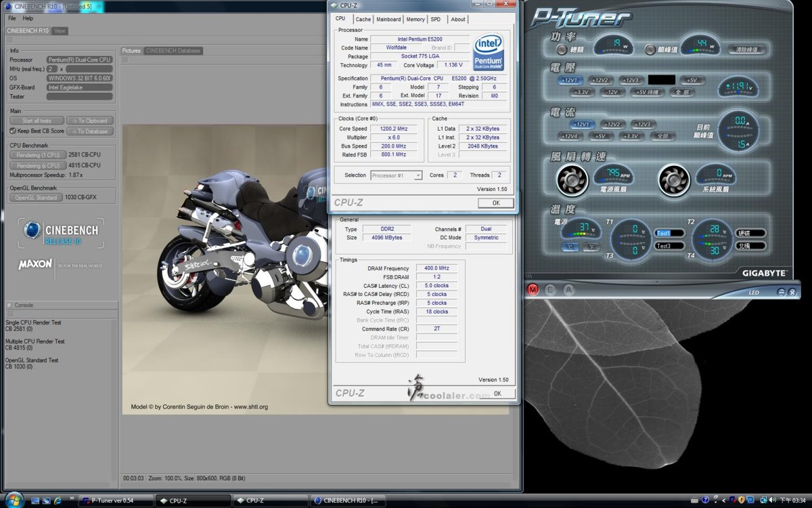Image resolution: width=812 pixels, height=508 pixels.
Task: Click the Test3 sensor label field in P-Tuner
Action: pos(670,246)
